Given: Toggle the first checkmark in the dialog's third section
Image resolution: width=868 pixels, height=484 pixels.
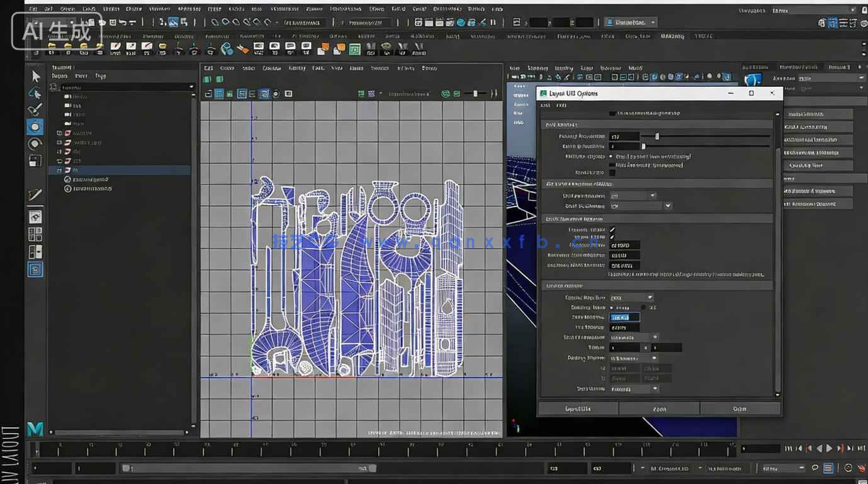Looking at the screenshot, I should point(612,230).
